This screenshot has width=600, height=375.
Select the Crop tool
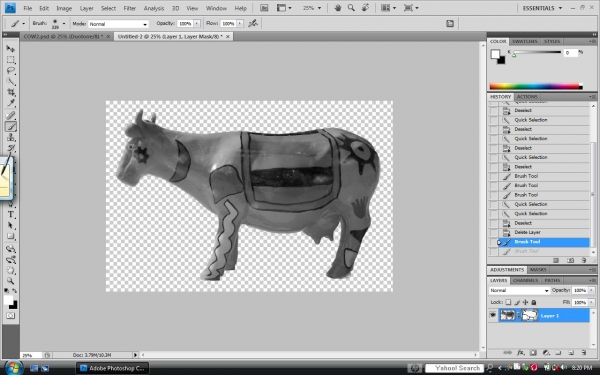(11, 92)
